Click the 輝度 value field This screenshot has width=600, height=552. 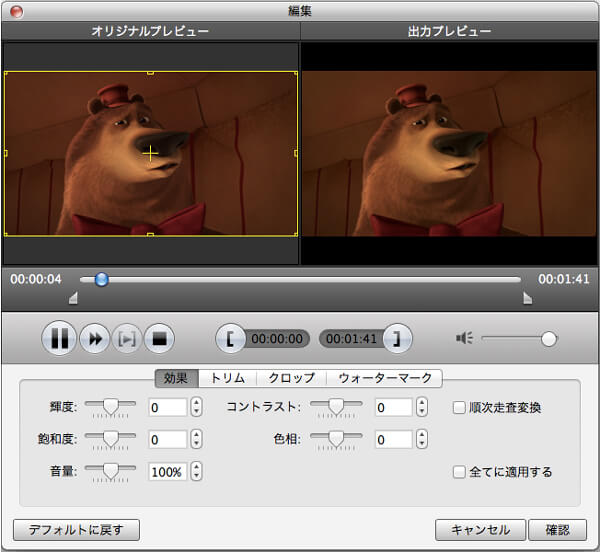168,407
